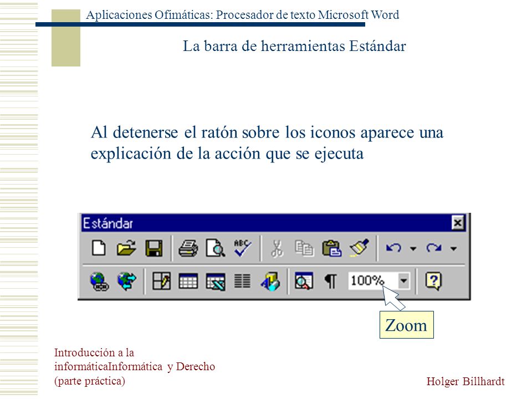This screenshot has height=399, width=532.
Task: Select the Format Painter brush
Action: click(359, 248)
